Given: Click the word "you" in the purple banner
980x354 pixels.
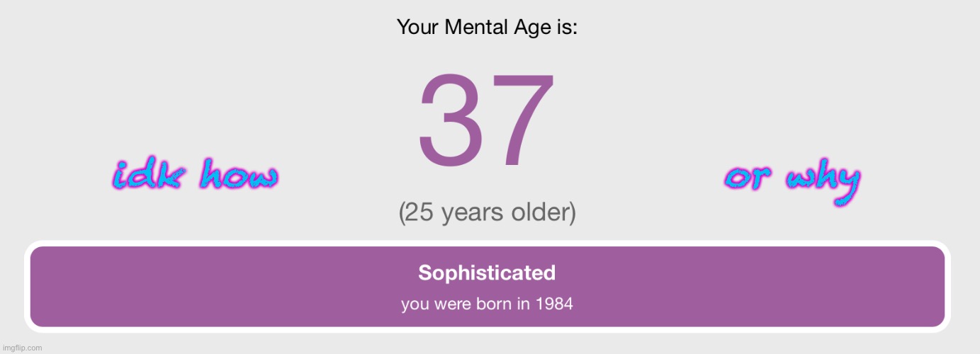Looking at the screenshot, I should (414, 305).
